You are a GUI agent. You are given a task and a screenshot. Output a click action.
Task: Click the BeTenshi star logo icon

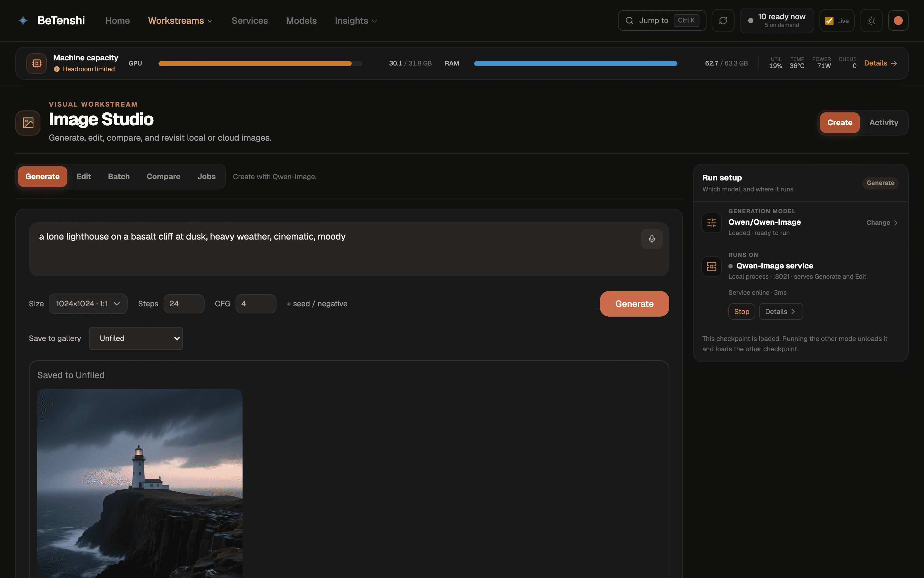23,21
